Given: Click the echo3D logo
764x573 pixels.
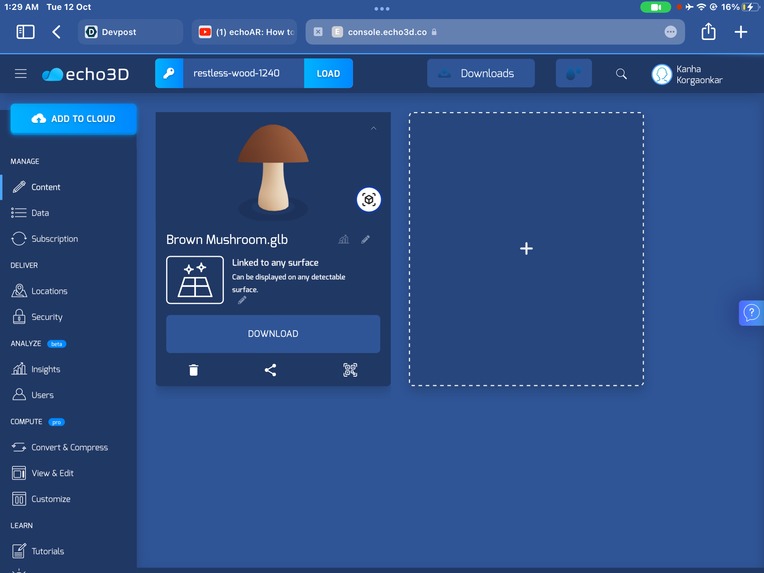Looking at the screenshot, I should point(86,74).
